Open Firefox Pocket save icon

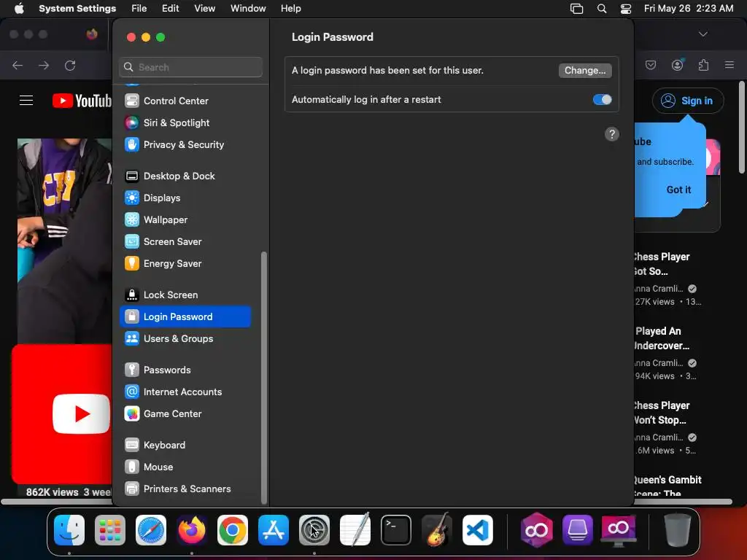(x=651, y=65)
